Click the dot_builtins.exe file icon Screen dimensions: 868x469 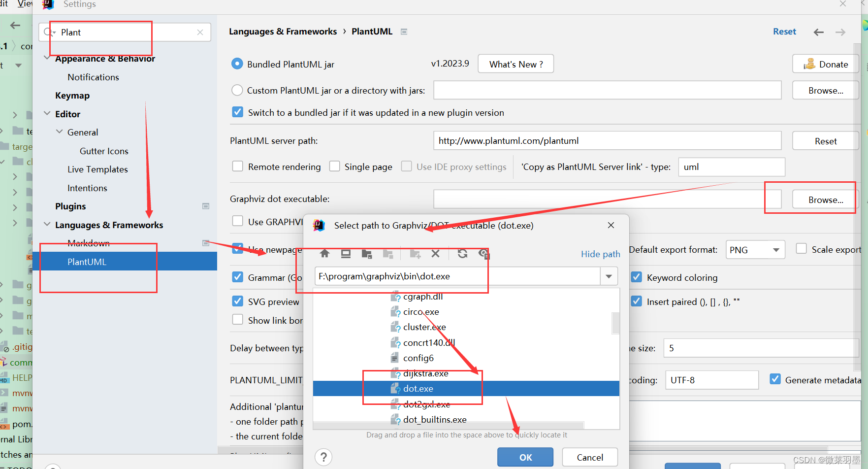pyautogui.click(x=395, y=420)
